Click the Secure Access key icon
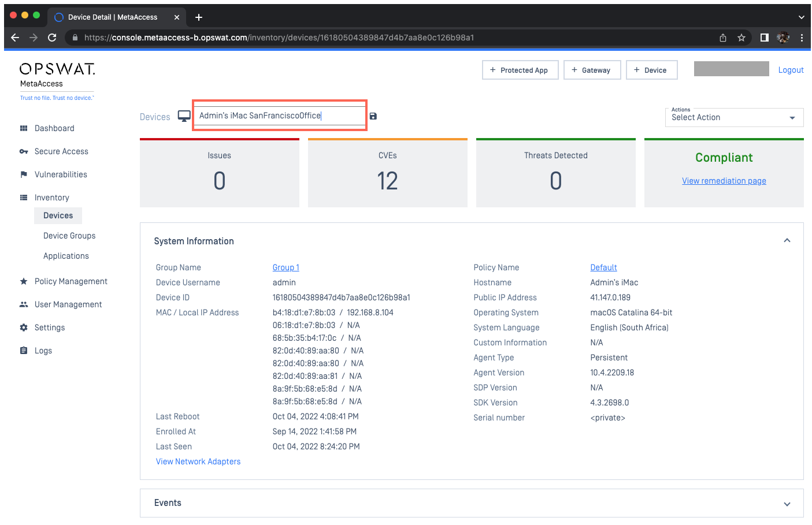Screen dimensions: 812x525 (x=24, y=151)
